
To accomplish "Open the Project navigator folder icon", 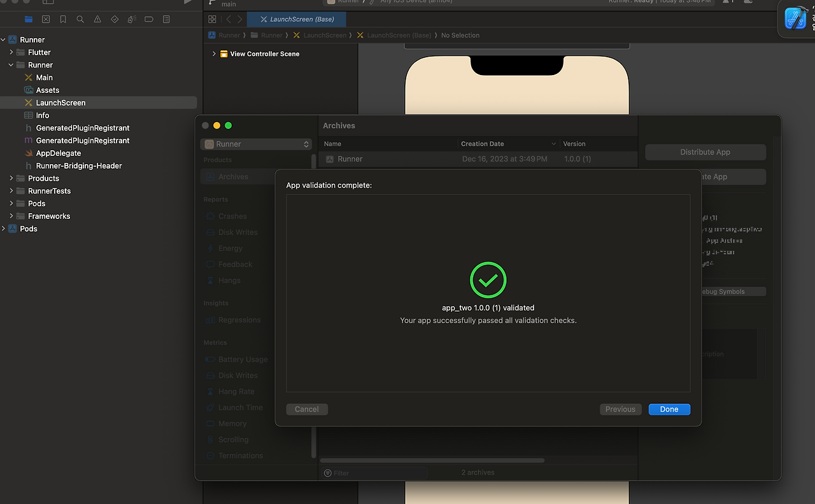I will [29, 20].
